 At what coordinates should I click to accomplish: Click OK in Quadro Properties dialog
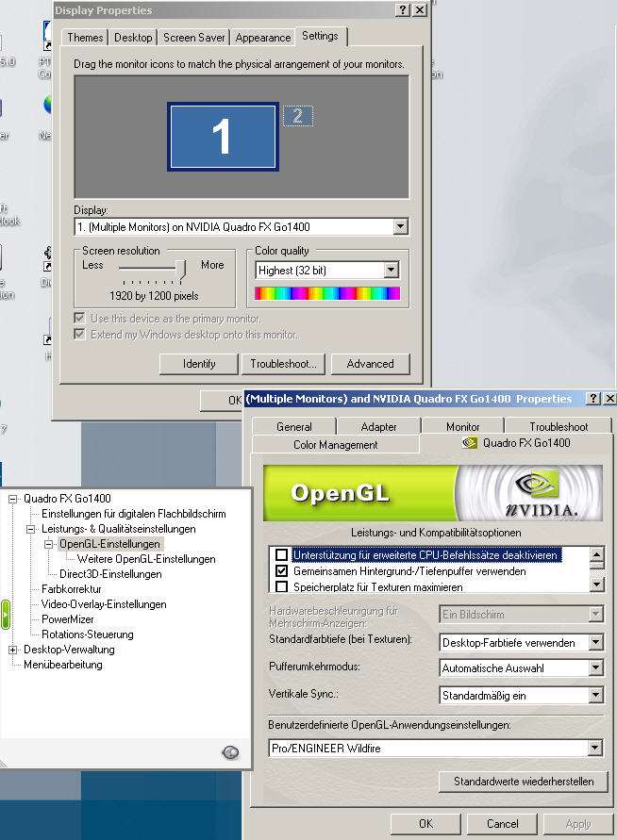(x=425, y=823)
